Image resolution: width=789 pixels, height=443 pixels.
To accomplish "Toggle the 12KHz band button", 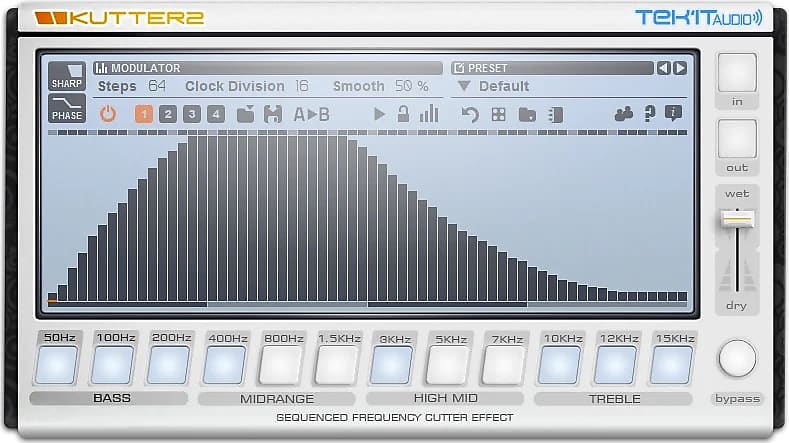I will click(x=615, y=364).
